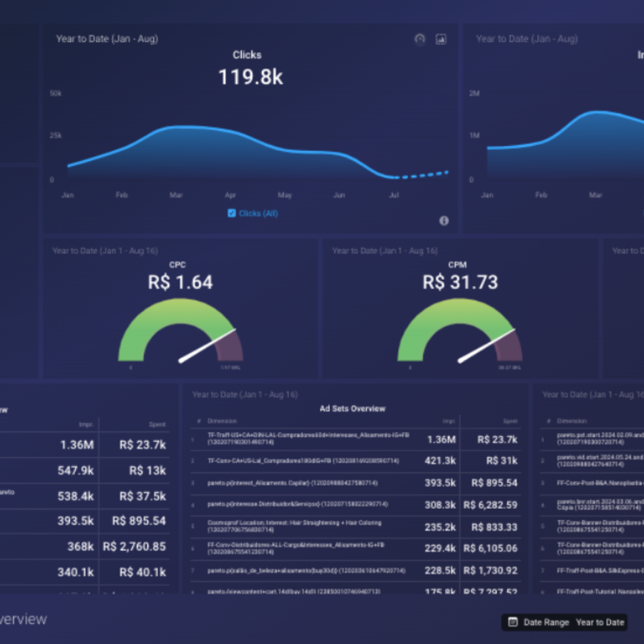The width and height of the screenshot is (644, 644).
Task: Select the TF-Conv-CA+US-Lal ad set row
Action: coord(356,461)
